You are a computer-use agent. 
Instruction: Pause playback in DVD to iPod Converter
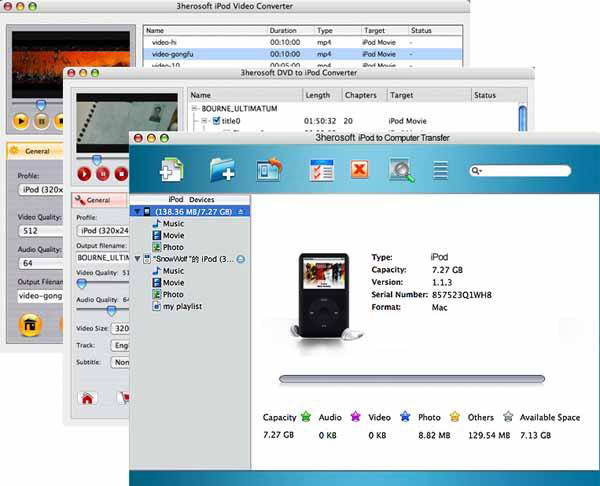pos(103,174)
